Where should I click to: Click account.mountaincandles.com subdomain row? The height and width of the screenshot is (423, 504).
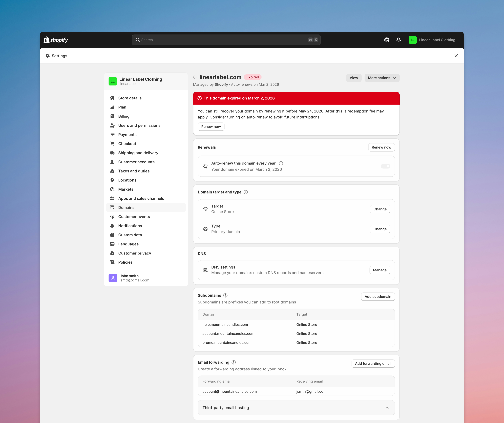click(296, 333)
